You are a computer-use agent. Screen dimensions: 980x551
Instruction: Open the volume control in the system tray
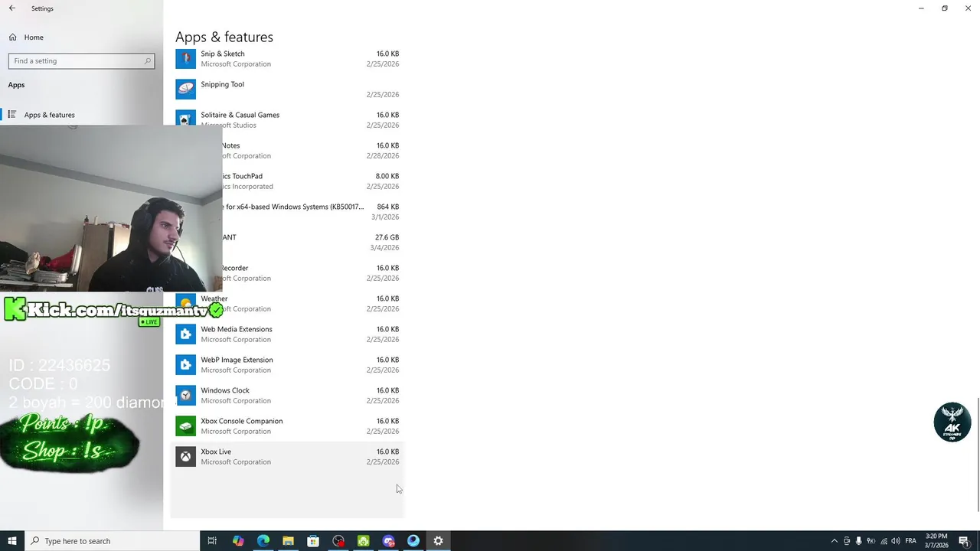[895, 541]
